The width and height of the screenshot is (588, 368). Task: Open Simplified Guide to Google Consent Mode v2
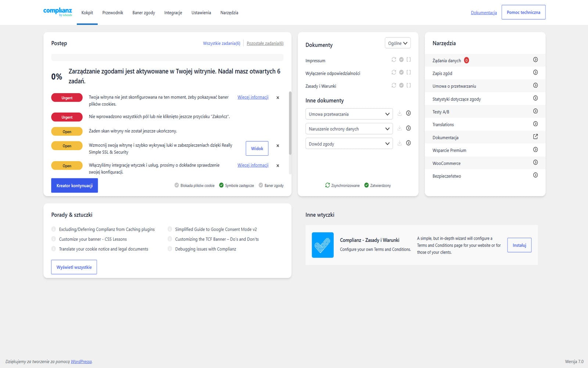pos(216,229)
